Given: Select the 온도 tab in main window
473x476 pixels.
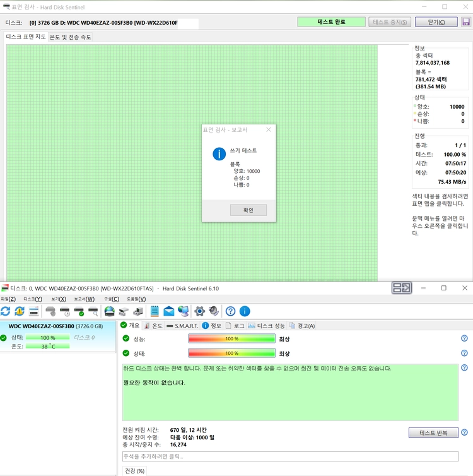Looking at the screenshot, I should (153, 326).
